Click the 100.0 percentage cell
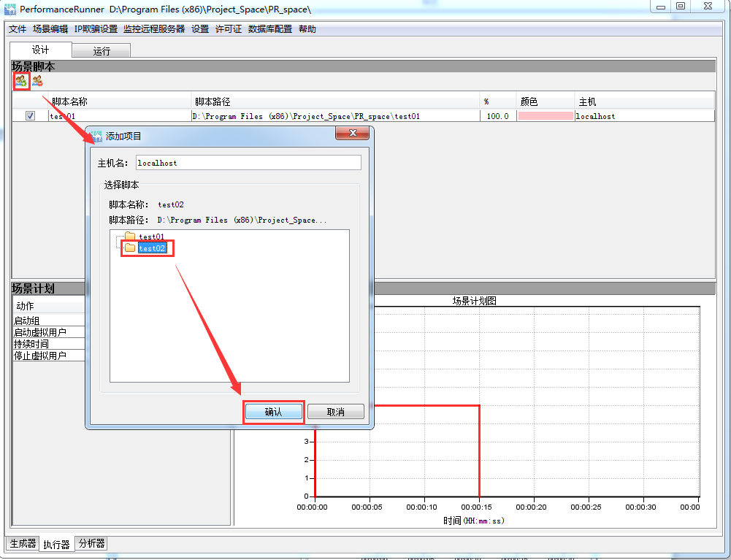731x560 pixels. click(x=498, y=116)
